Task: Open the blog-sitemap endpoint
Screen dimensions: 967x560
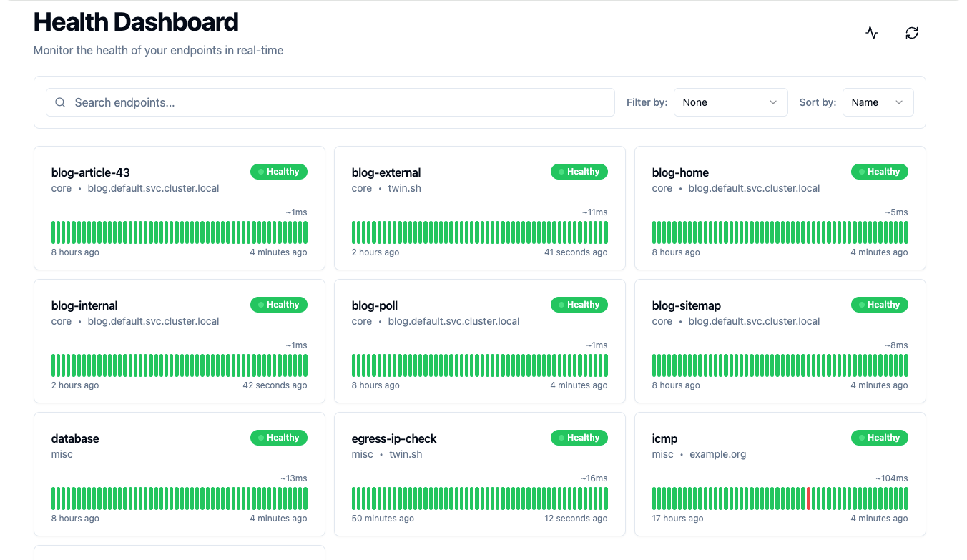Action: 687,305
